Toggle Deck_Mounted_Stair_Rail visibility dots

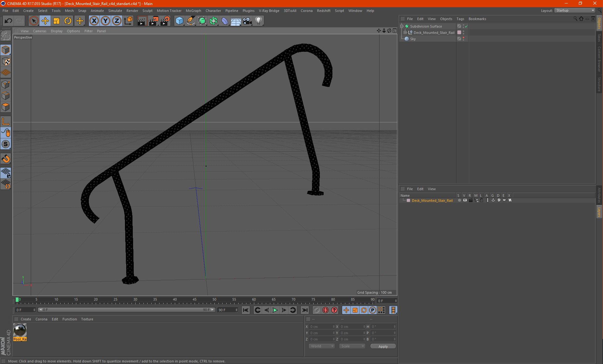pos(463,33)
